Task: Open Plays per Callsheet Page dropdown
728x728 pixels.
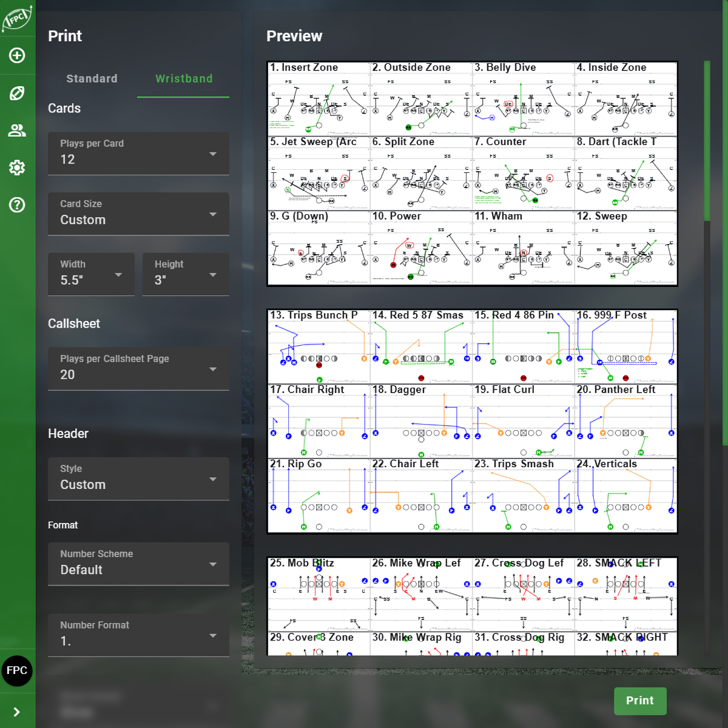Action: [138, 368]
